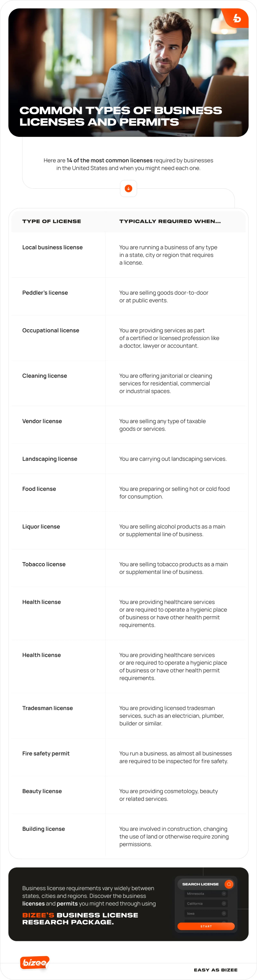The height and width of the screenshot is (980, 257).
Task: Click the arrow icon beside Iowa
Action: point(224,913)
